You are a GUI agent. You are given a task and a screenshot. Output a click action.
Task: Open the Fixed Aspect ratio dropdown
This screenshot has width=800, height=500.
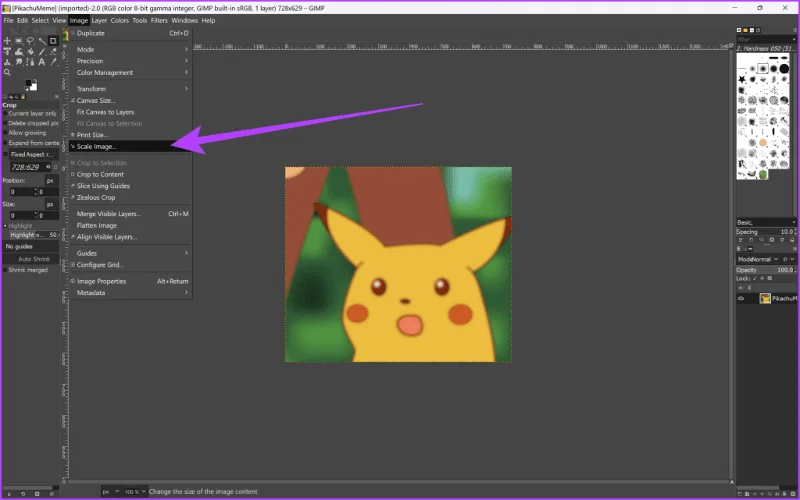[34, 154]
